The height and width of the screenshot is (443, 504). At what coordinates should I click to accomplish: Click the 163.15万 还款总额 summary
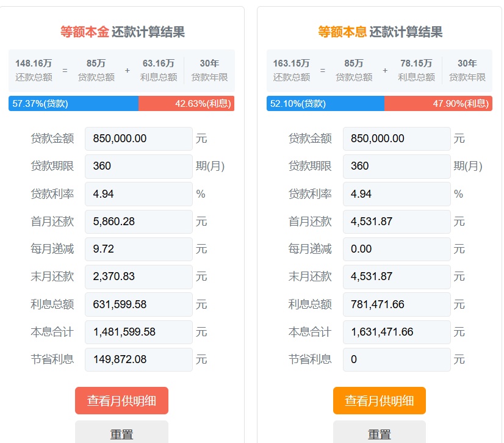[291, 70]
